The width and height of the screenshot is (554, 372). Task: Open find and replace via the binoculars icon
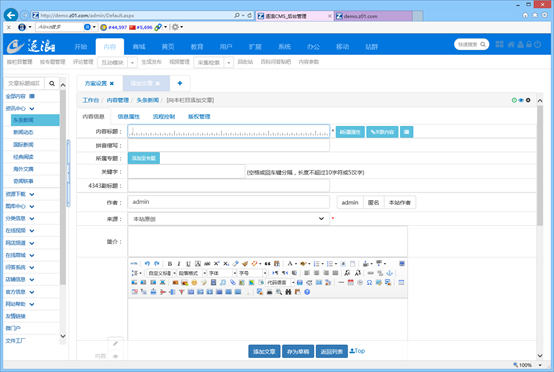point(288,292)
